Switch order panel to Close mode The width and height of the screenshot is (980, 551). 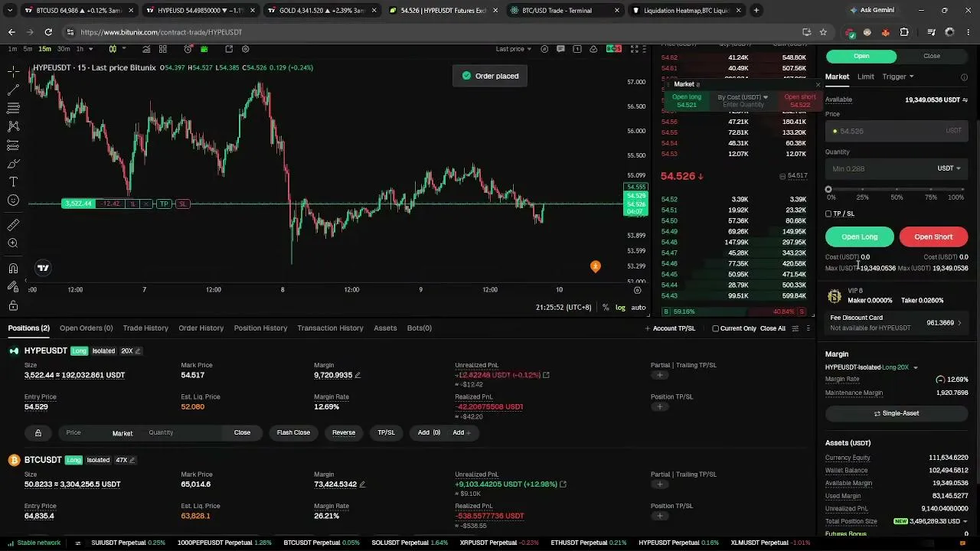(x=932, y=56)
